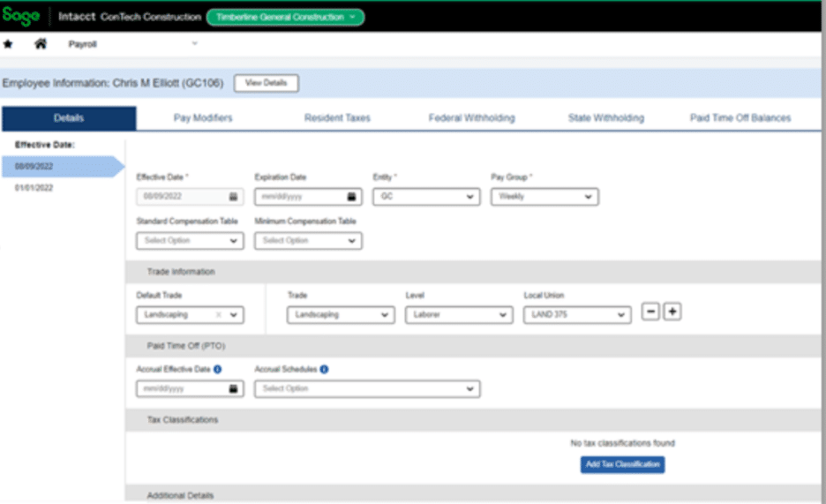Open Default Trade dropdown
The height and width of the screenshot is (504, 826).
click(x=190, y=315)
